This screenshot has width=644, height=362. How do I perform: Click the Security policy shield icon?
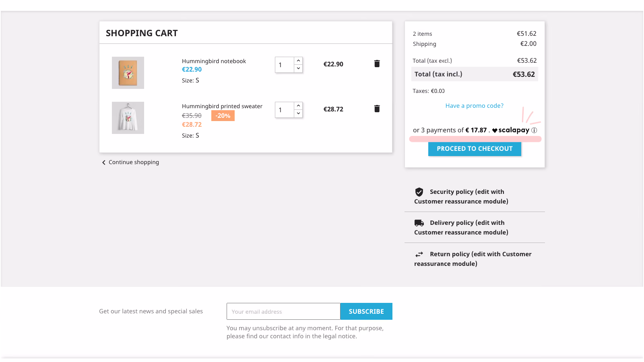(x=419, y=192)
